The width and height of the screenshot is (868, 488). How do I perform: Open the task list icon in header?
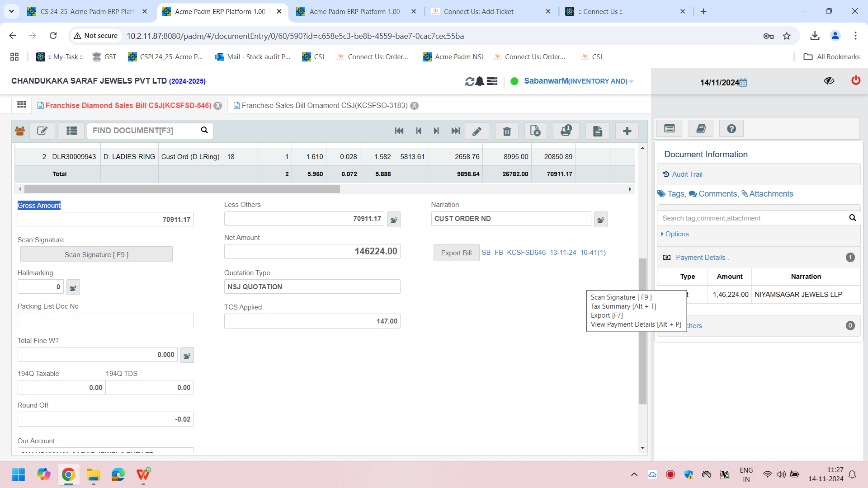(x=492, y=81)
